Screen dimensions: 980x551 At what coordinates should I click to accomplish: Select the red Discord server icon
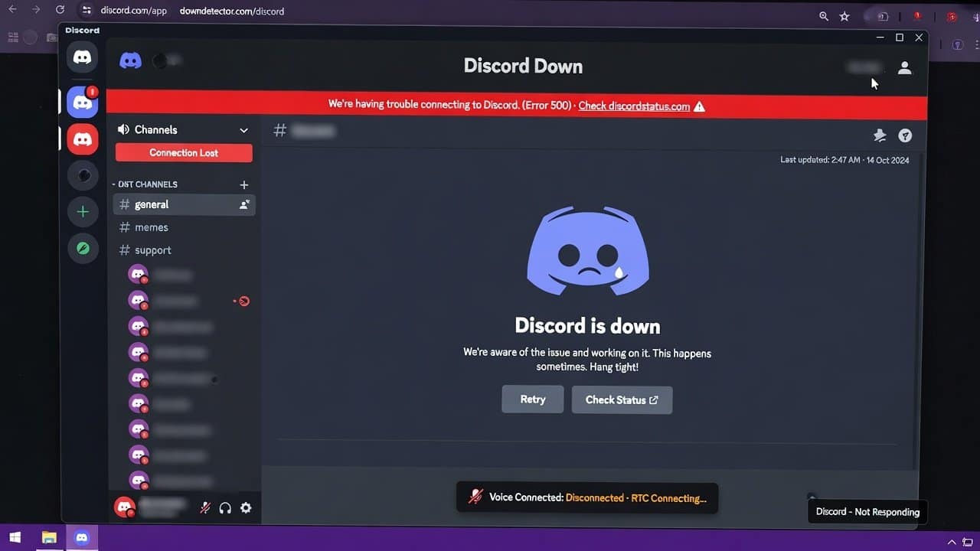coord(82,139)
